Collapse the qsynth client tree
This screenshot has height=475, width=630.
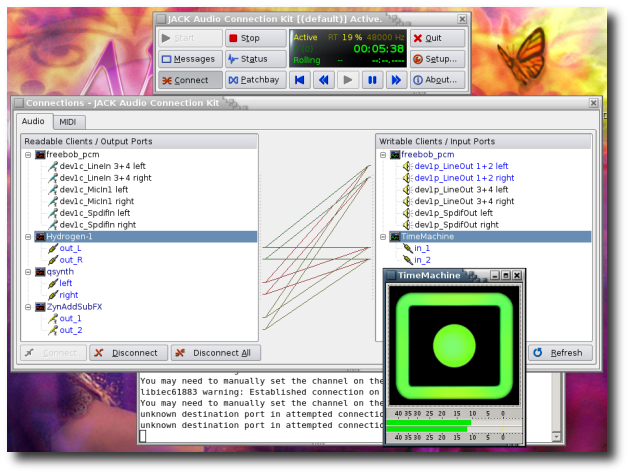pos(28,271)
